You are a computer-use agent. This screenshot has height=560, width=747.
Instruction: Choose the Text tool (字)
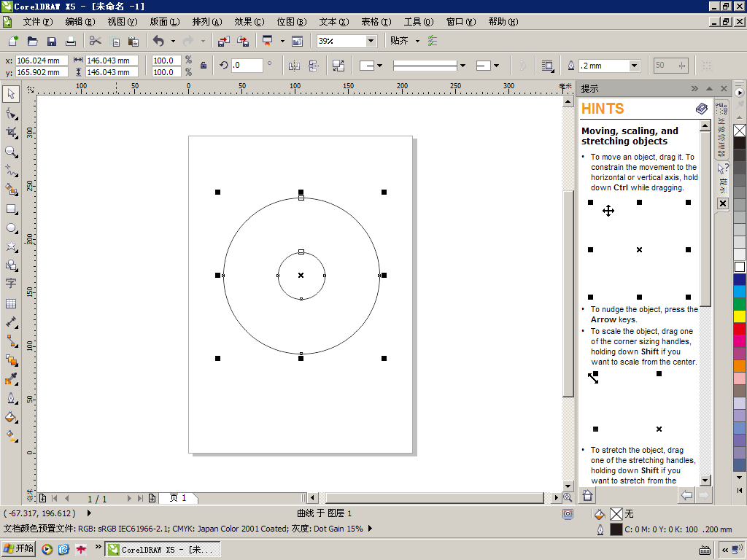[11, 284]
